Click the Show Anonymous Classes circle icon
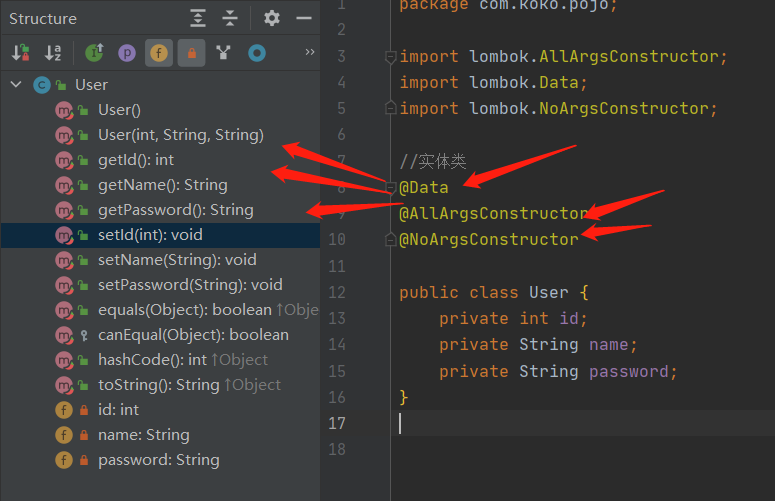Viewport: 775px width, 501px height. click(257, 53)
